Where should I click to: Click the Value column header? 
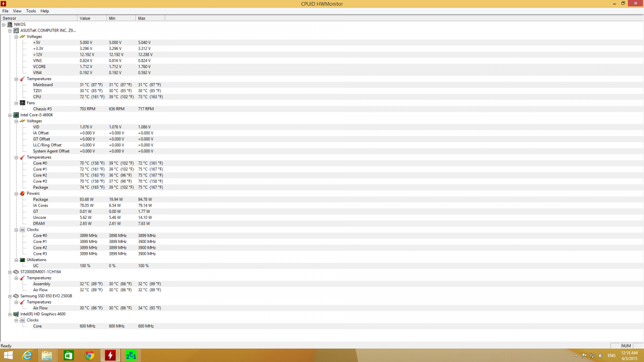92,18
